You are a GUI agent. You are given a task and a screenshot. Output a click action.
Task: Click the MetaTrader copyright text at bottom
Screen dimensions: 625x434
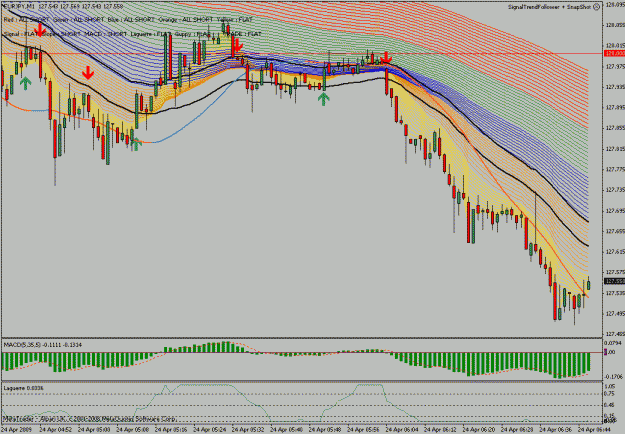[x=90, y=419]
